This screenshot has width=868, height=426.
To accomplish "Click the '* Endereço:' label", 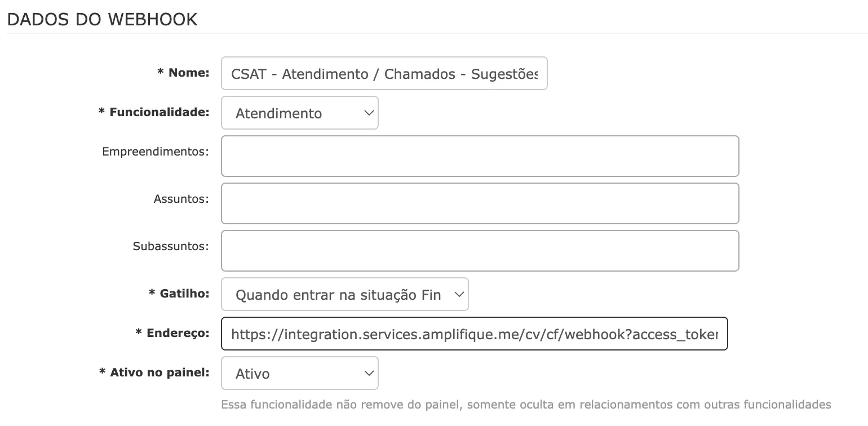I will click(x=172, y=333).
